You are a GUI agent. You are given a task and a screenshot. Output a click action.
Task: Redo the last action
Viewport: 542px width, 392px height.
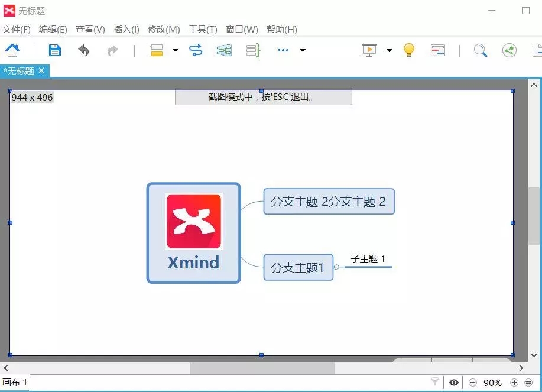(x=112, y=50)
